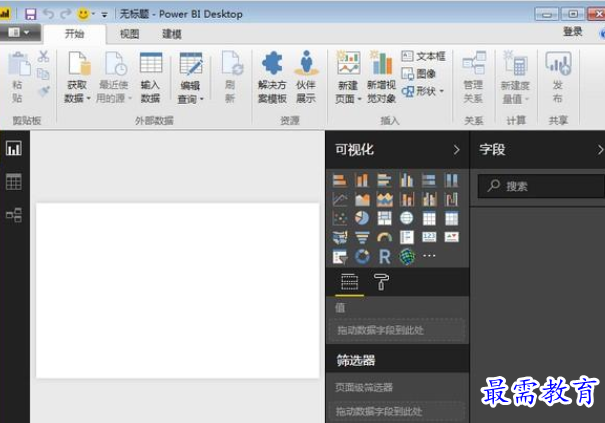Image resolution: width=605 pixels, height=423 pixels.
Task: Switch to Report view in the left sidebar
Action: coord(14,148)
